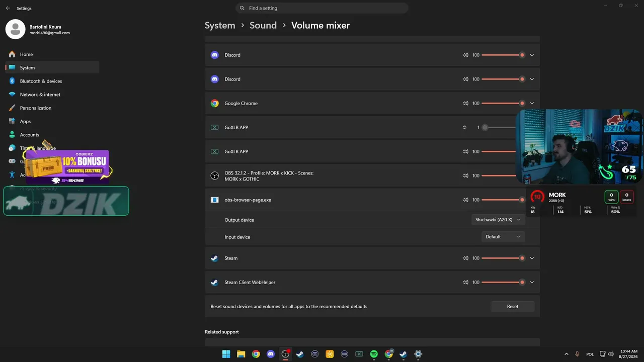Click the GoXLR taskbar icon

coord(359,354)
